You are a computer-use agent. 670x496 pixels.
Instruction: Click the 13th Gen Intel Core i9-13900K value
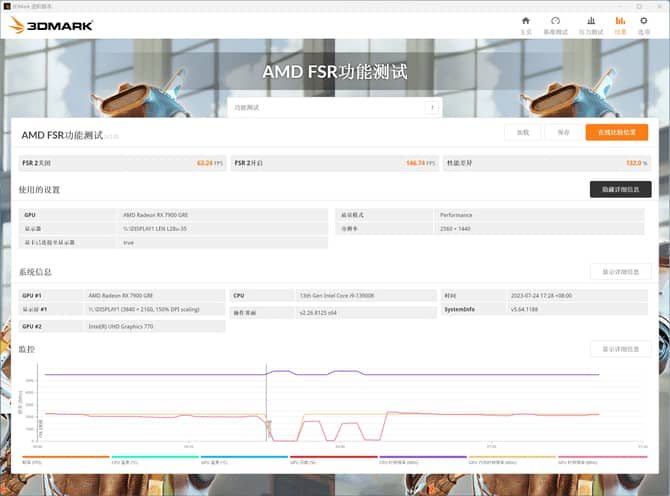337,296
